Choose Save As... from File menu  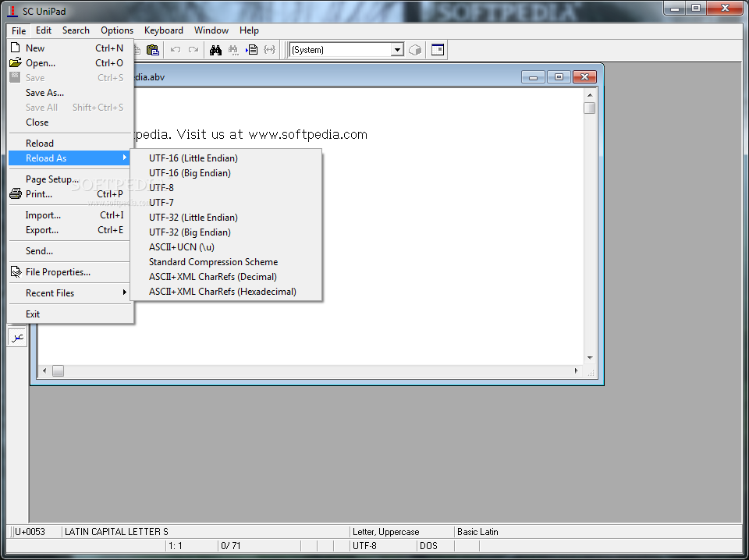point(70,93)
